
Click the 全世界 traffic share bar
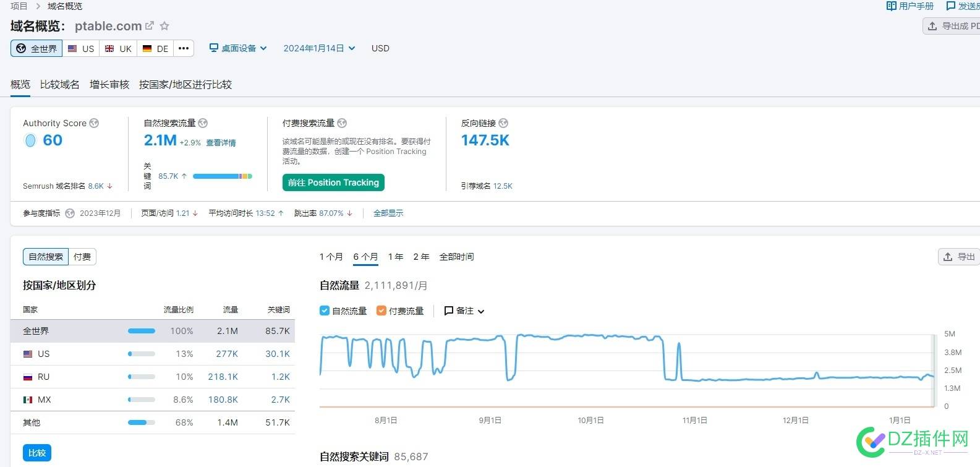[x=142, y=331]
